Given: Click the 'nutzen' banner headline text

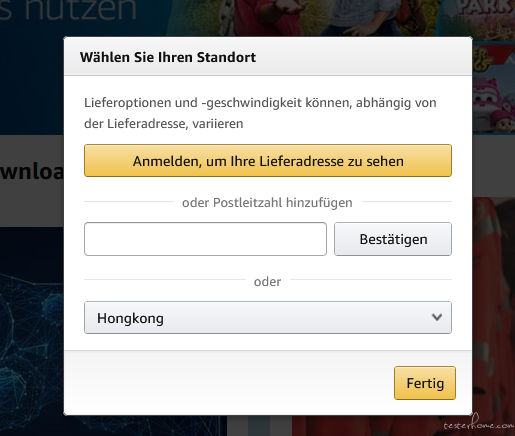Looking at the screenshot, I should click(80, 9).
